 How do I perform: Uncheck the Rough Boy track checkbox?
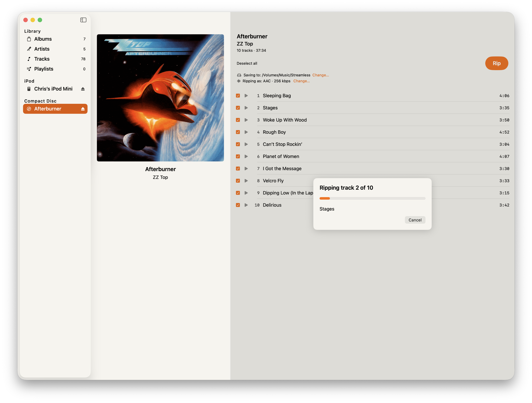(238, 132)
